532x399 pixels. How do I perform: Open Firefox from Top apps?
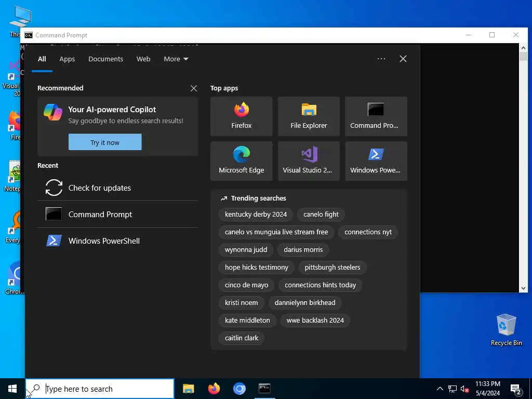[x=241, y=116]
